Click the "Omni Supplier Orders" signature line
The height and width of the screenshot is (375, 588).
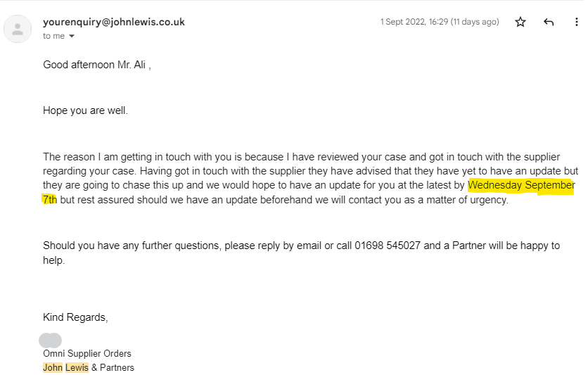[x=87, y=353]
